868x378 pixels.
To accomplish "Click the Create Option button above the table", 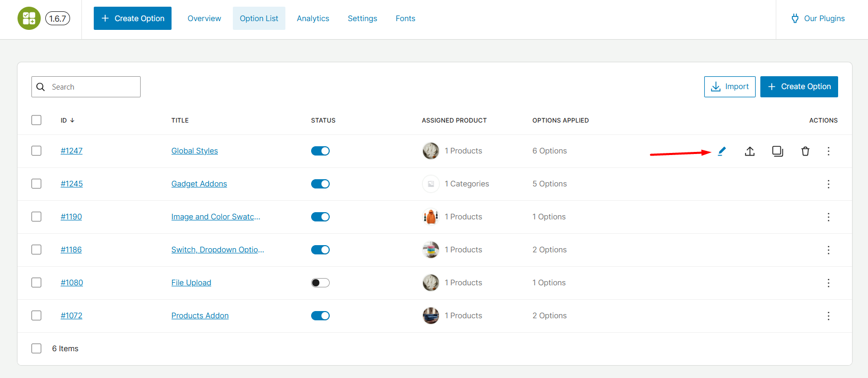I will pyautogui.click(x=799, y=87).
